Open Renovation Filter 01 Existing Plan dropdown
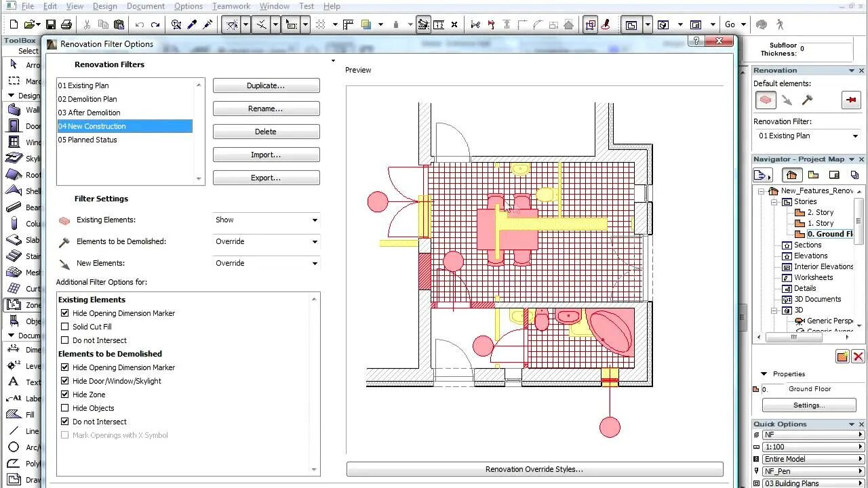The height and width of the screenshot is (488, 868). pos(808,136)
